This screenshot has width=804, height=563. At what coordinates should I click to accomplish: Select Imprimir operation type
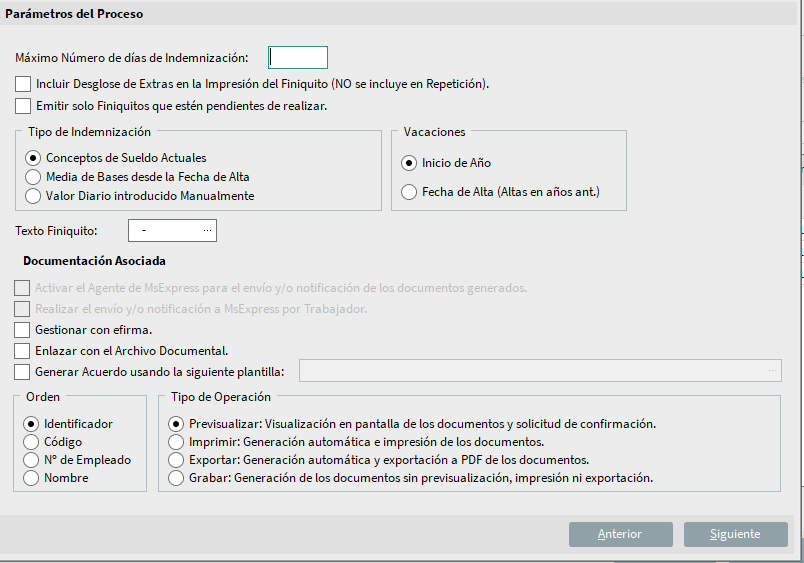177,442
